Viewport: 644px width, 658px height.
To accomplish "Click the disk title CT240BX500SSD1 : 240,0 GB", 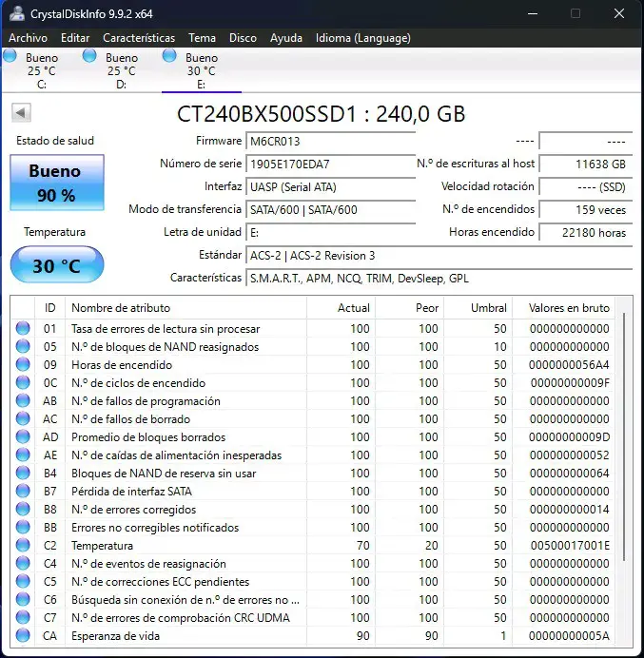I will (x=322, y=114).
